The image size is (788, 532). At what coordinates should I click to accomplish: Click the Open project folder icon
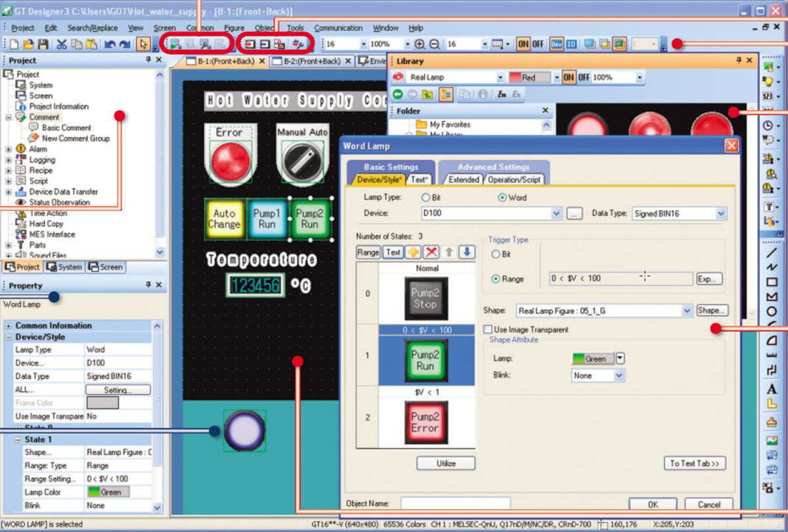pyautogui.click(x=28, y=44)
